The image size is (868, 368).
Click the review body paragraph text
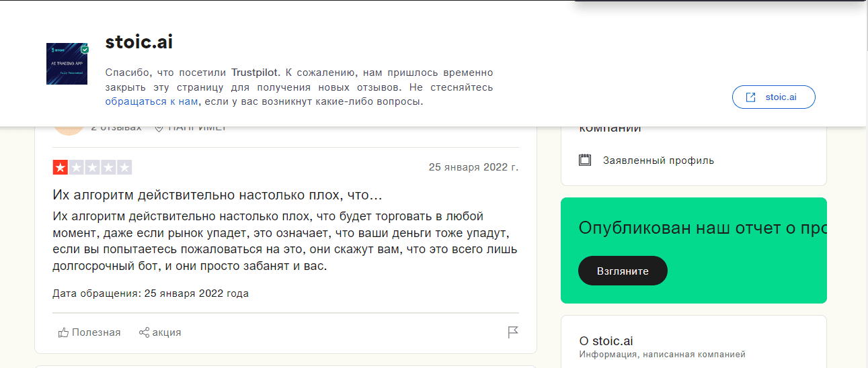pos(285,241)
